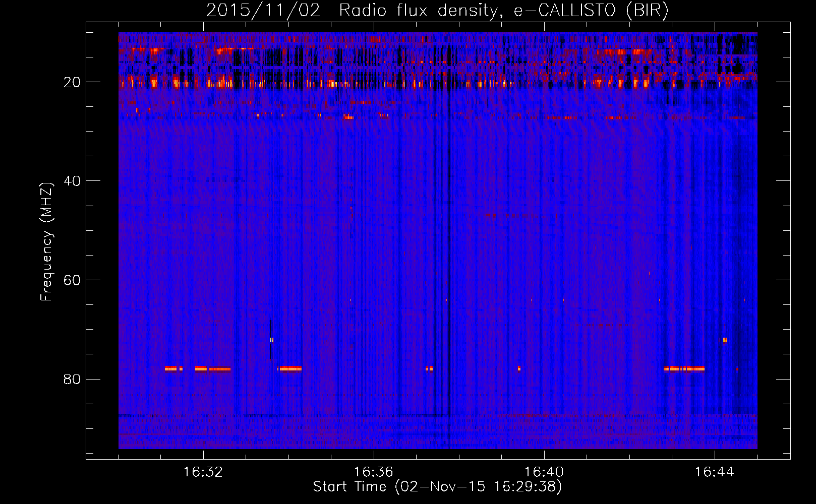The height and width of the screenshot is (504, 816).
Task: Click the plot title '2015/11/02 Radio flux density, e-CALLISTO (BIR)'
Action: point(437,11)
